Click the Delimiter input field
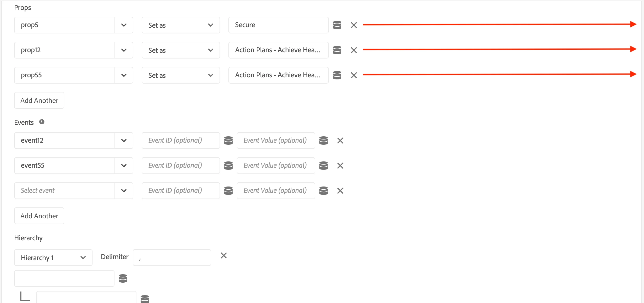The image size is (644, 303). pyautogui.click(x=172, y=258)
